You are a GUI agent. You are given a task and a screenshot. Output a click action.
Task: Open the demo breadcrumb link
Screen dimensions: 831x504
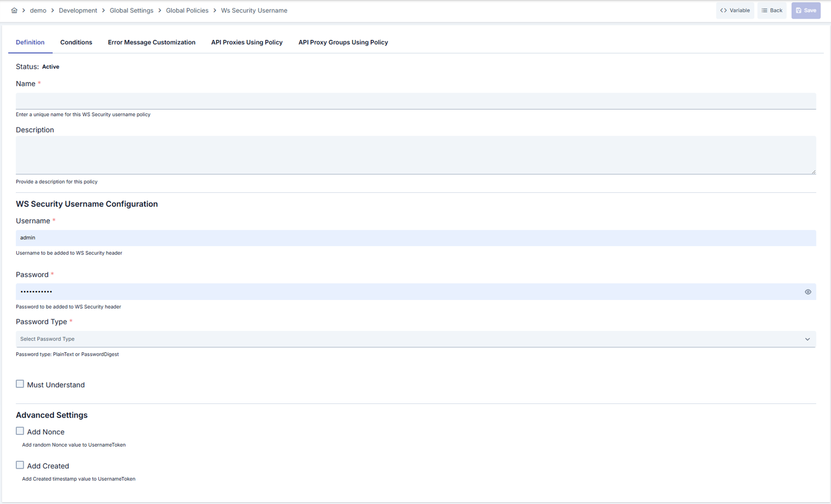[x=38, y=10]
